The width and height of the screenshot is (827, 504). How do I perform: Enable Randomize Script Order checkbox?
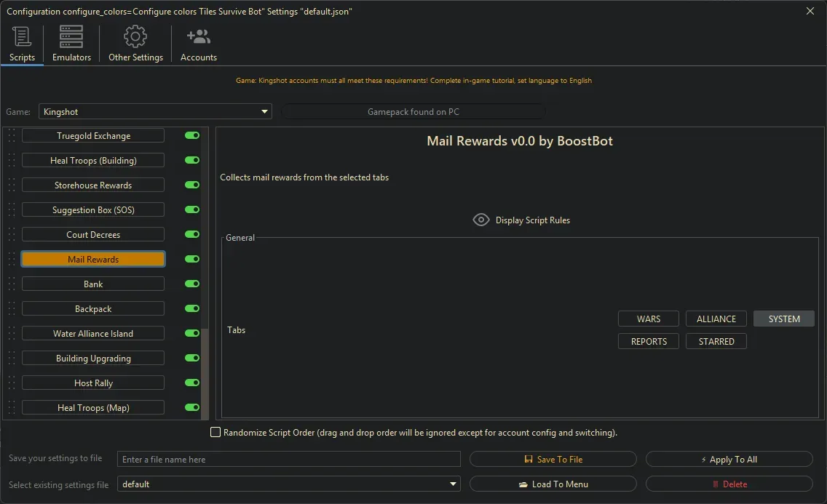tap(215, 432)
